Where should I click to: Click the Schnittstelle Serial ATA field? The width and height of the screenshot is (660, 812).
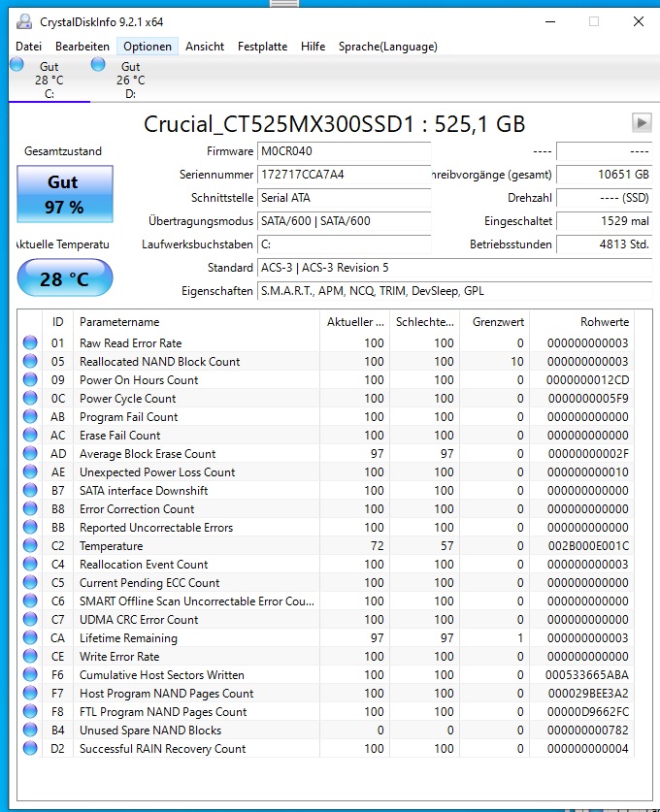click(x=344, y=198)
